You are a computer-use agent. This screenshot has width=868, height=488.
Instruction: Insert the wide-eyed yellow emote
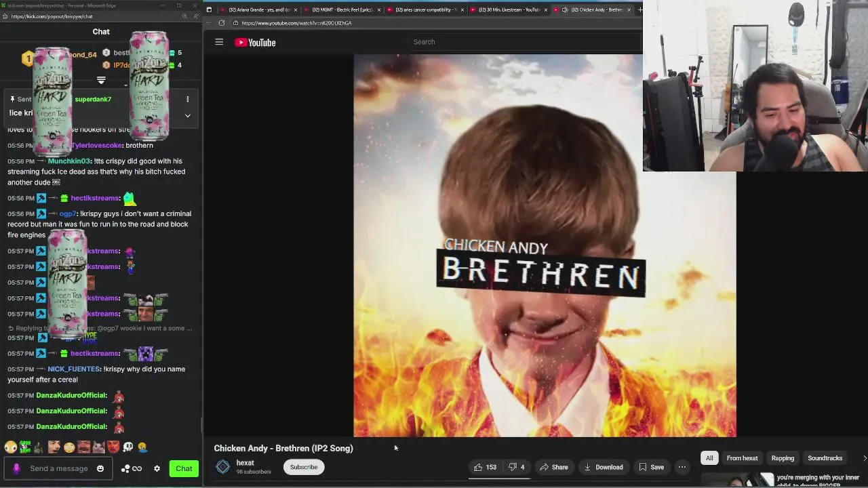10,447
